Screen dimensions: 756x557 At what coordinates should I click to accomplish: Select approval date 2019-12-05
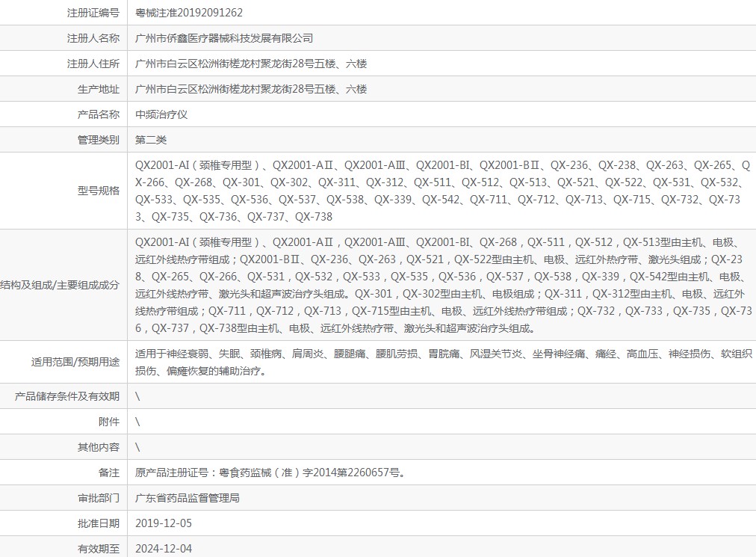pos(164,523)
